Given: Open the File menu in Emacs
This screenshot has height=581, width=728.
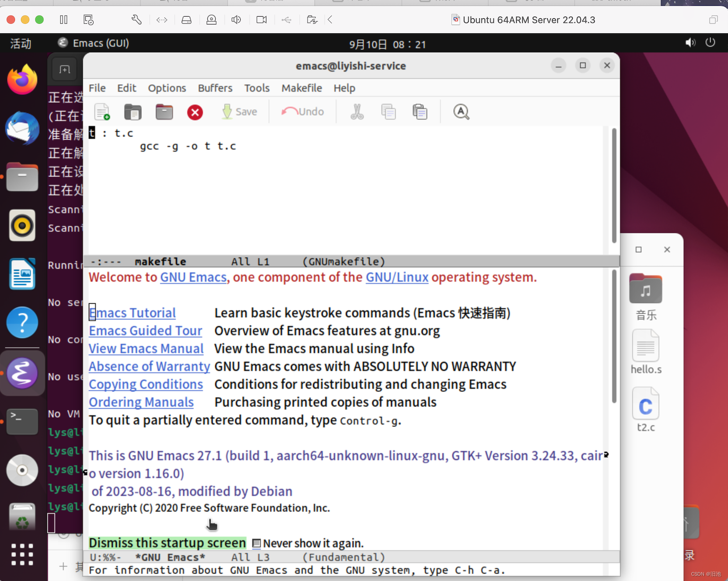Looking at the screenshot, I should 97,88.
